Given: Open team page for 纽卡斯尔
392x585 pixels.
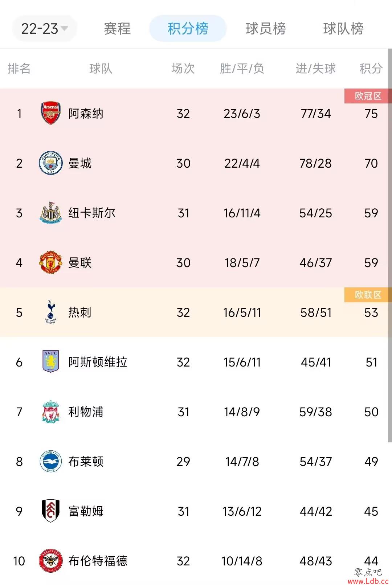Looking at the screenshot, I should pyautogui.click(x=92, y=213).
